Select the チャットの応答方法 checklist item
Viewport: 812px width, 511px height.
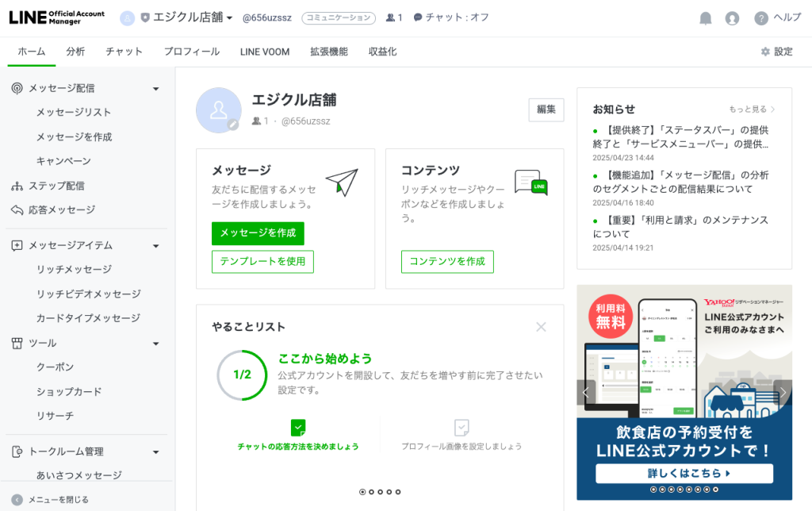298,436
